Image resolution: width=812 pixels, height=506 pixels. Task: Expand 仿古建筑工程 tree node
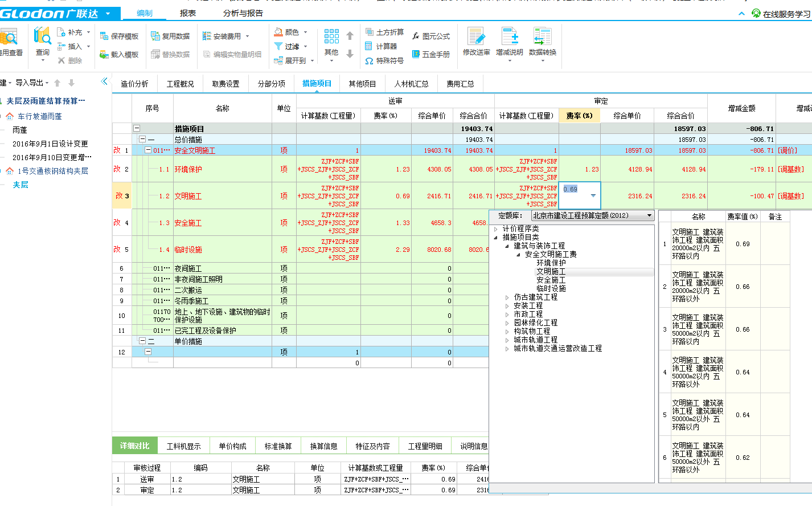[507, 297]
